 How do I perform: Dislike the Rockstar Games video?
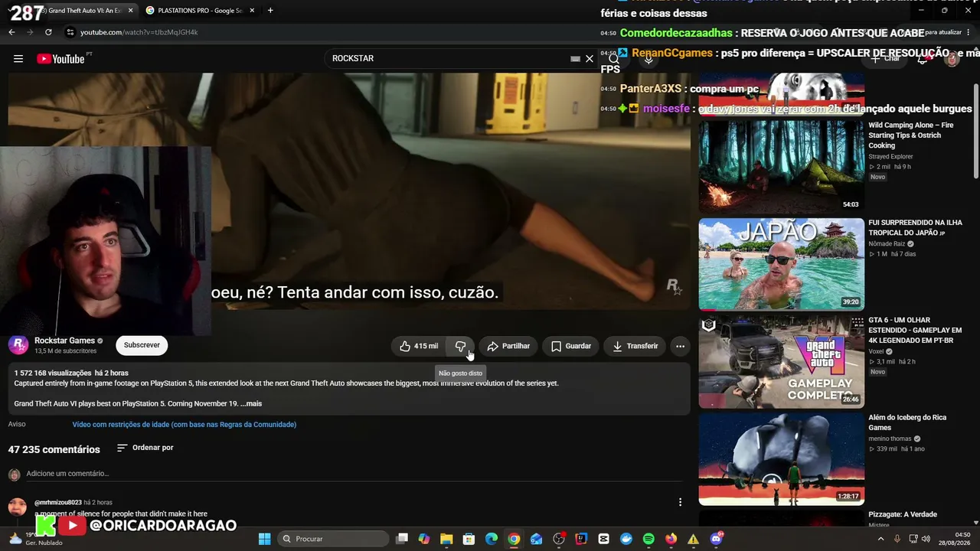pyautogui.click(x=460, y=346)
